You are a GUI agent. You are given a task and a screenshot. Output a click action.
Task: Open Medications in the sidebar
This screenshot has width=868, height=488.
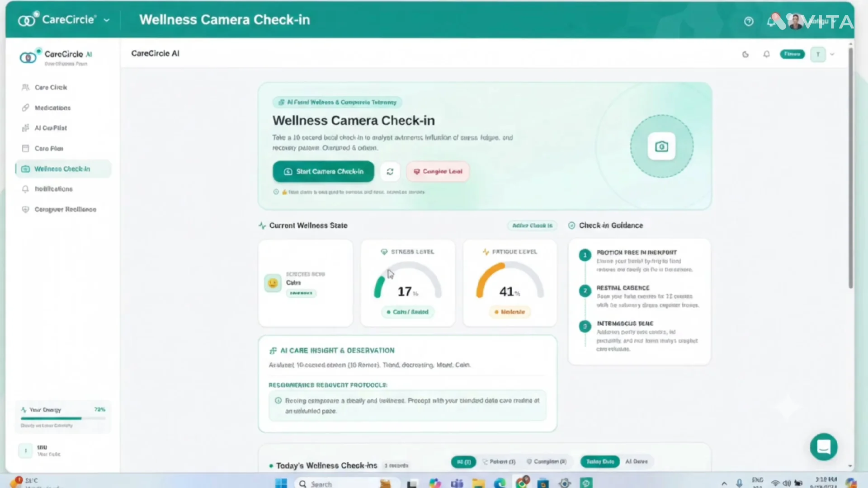click(52, 108)
